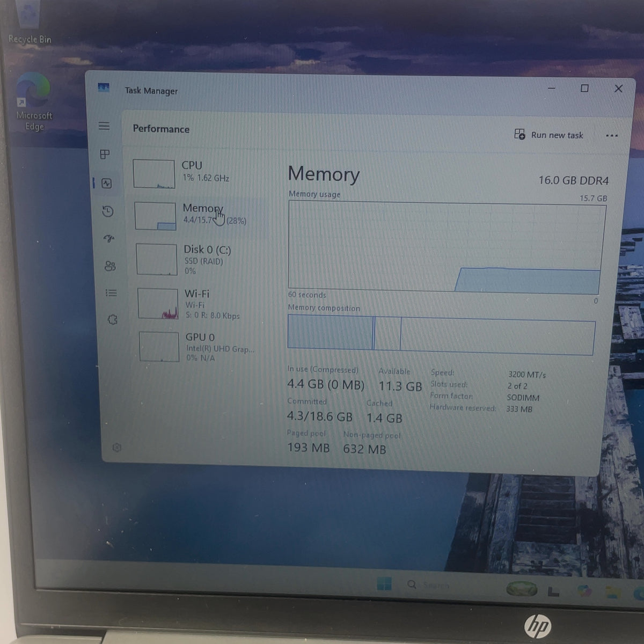Select the Wi-Fi performance entry
Image resolution: width=644 pixels, height=644 pixels.
(200, 304)
